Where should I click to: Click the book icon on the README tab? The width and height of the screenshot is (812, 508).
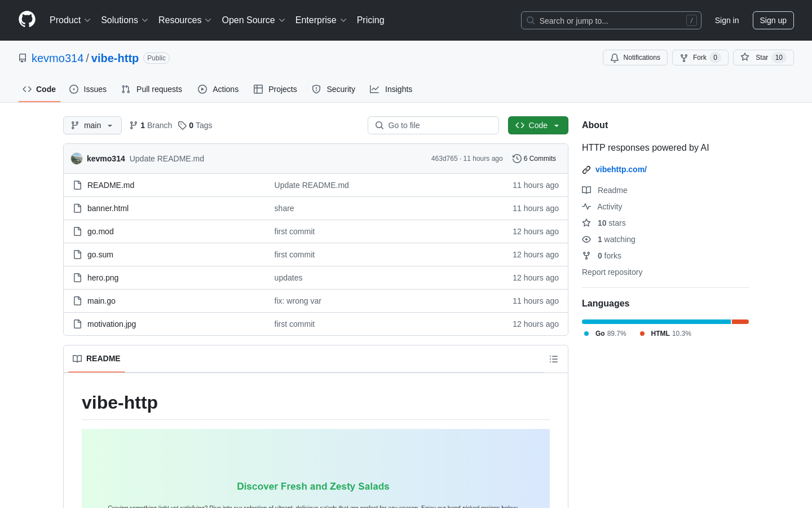[77, 359]
